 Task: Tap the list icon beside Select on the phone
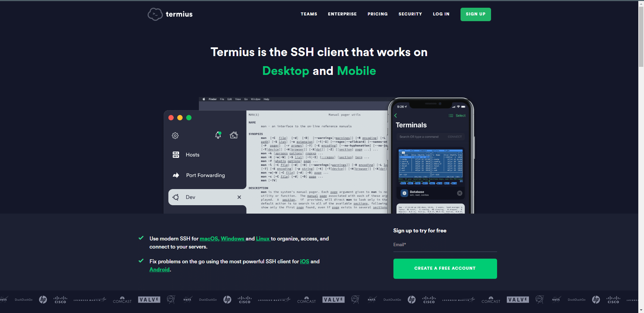(x=451, y=116)
